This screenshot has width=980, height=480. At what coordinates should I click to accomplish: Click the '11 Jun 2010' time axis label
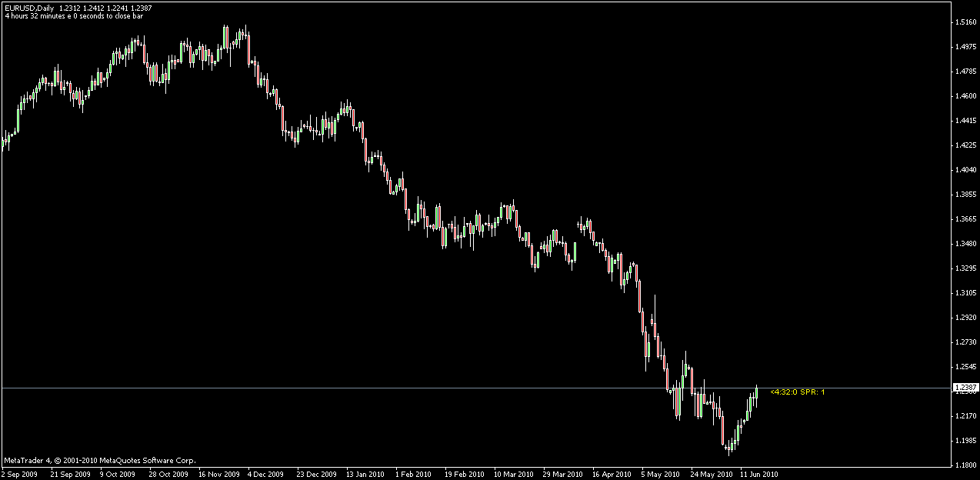759,475
